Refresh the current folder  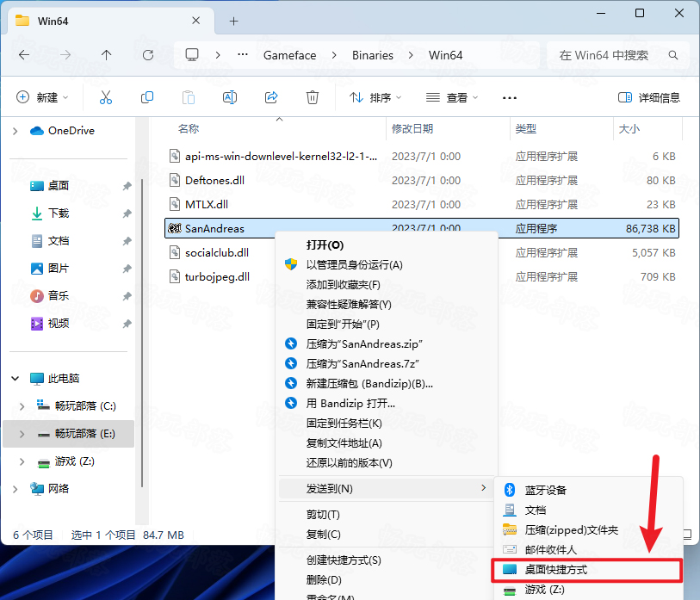pos(148,55)
